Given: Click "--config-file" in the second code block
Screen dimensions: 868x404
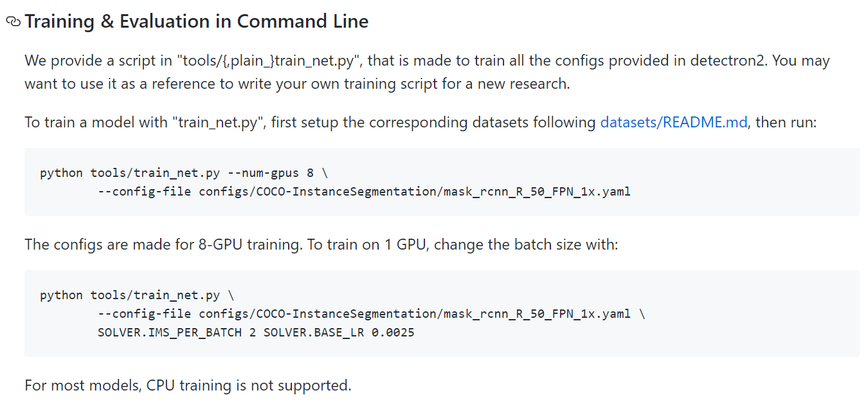Looking at the screenshot, I should click(144, 314).
